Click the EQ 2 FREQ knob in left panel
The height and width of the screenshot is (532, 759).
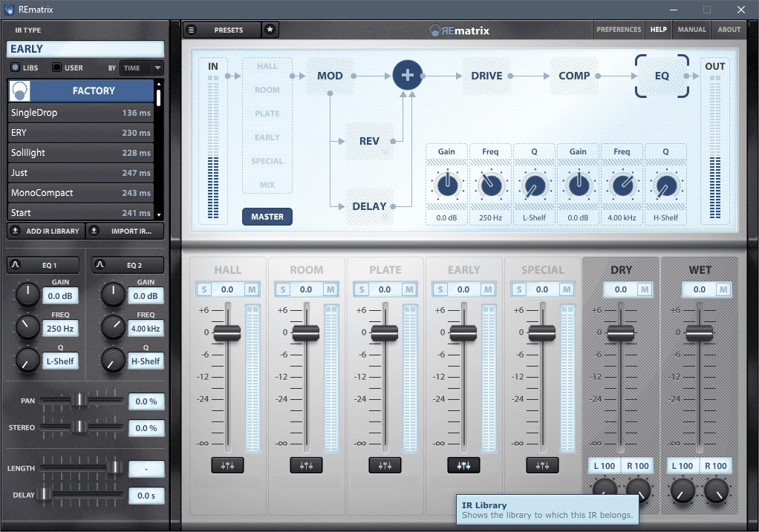point(113,327)
